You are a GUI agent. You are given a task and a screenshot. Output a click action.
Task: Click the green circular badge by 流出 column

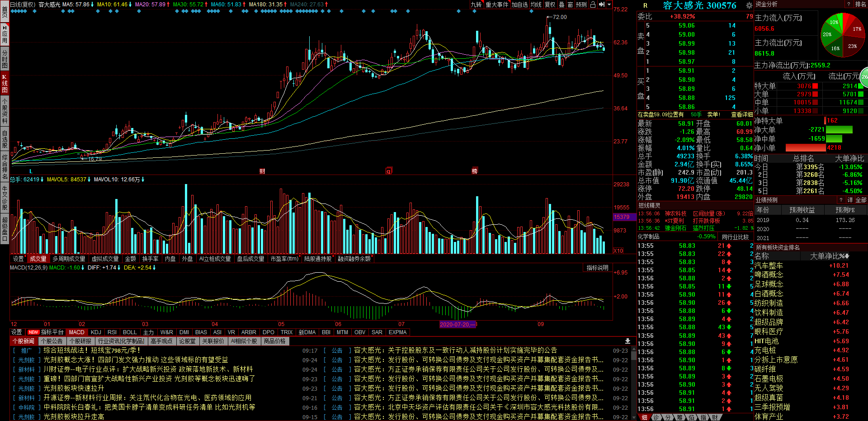click(864, 77)
